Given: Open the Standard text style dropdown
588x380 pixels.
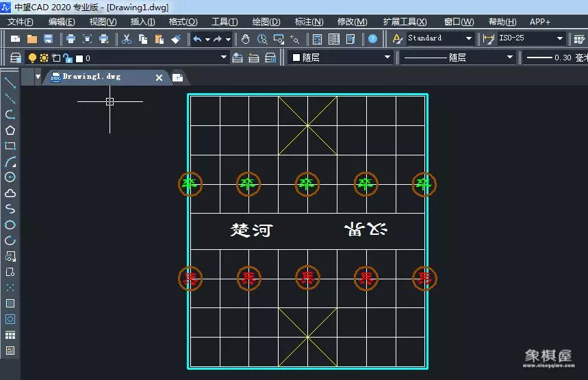Looking at the screenshot, I should click(468, 38).
